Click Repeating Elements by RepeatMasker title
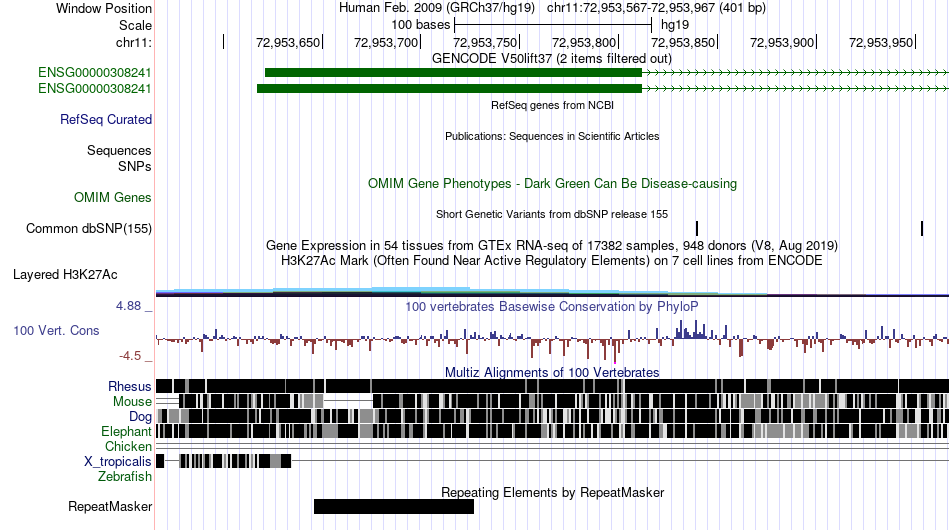This screenshot has width=950, height=530. point(553,492)
